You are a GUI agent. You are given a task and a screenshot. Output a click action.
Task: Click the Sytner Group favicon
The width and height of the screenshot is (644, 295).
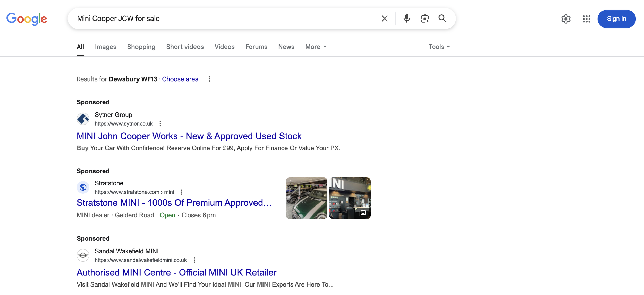tap(83, 119)
